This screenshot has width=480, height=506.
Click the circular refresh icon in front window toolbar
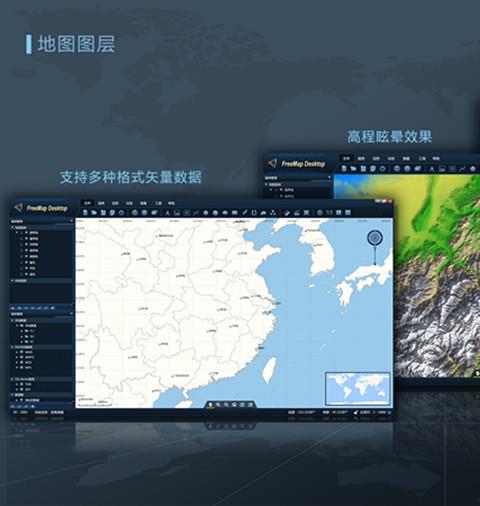pos(122,212)
